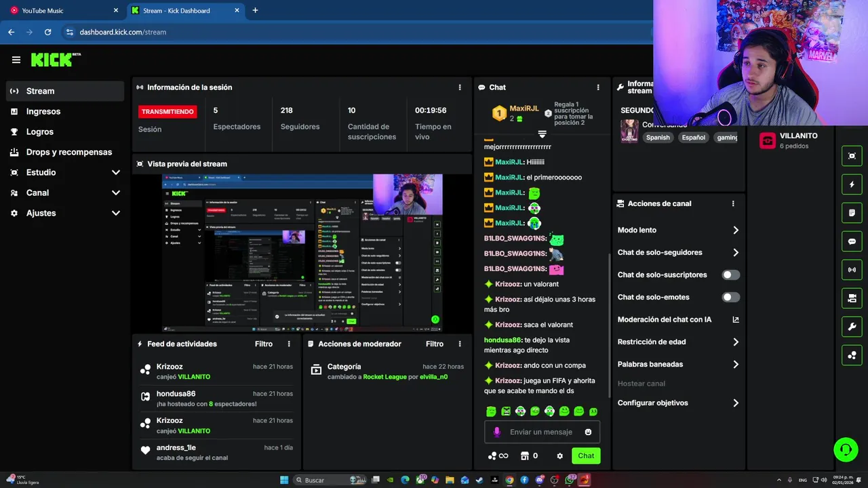Open Palabras baneadas settings
Viewport: 868px width, 488px height.
click(x=678, y=365)
